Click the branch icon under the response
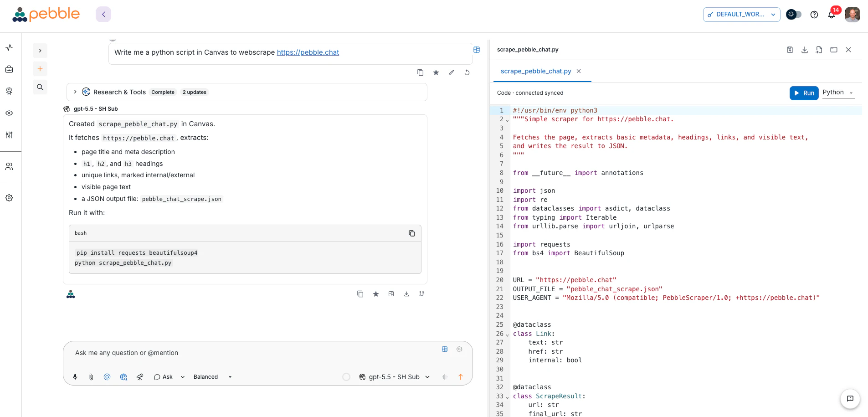 [422, 294]
